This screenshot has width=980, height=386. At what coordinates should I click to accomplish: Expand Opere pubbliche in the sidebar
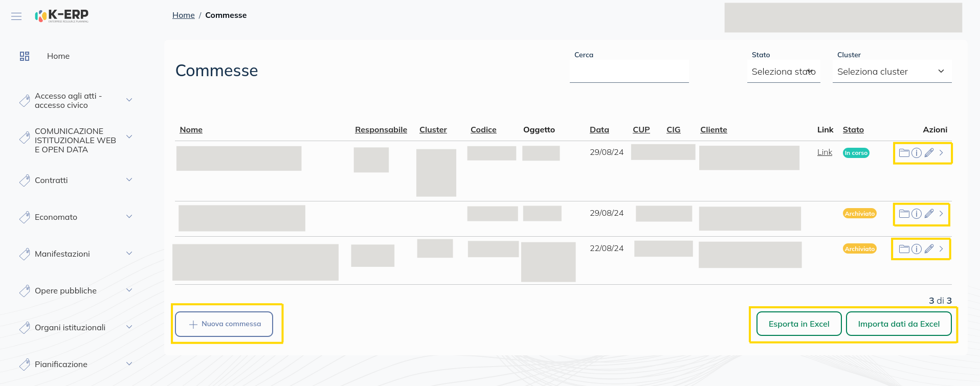(x=77, y=290)
